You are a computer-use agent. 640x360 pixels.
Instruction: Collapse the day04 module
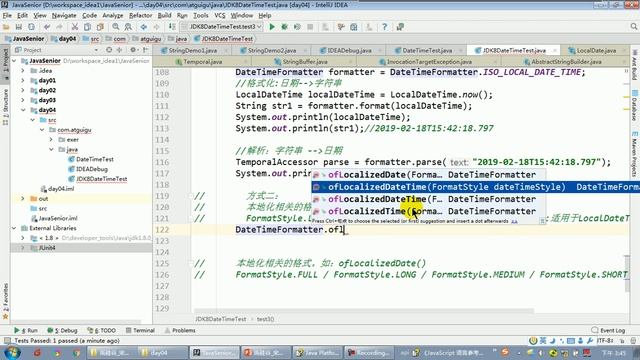click(x=23, y=110)
